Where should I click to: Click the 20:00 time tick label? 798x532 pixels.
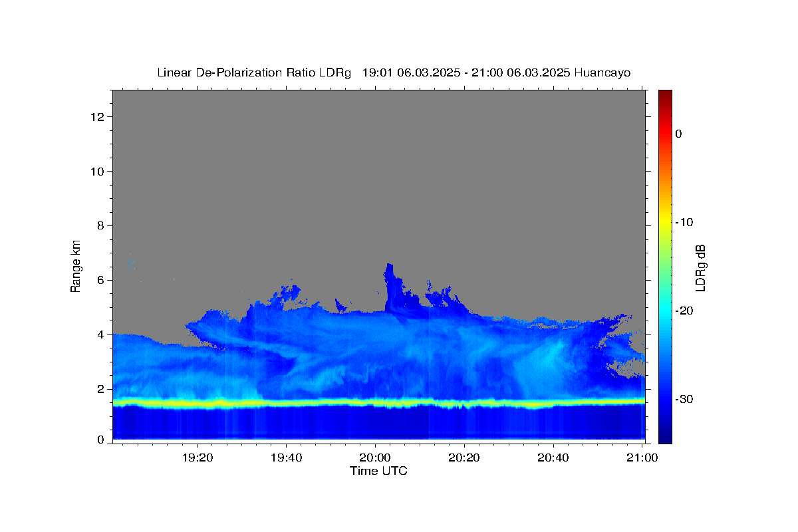coord(375,458)
